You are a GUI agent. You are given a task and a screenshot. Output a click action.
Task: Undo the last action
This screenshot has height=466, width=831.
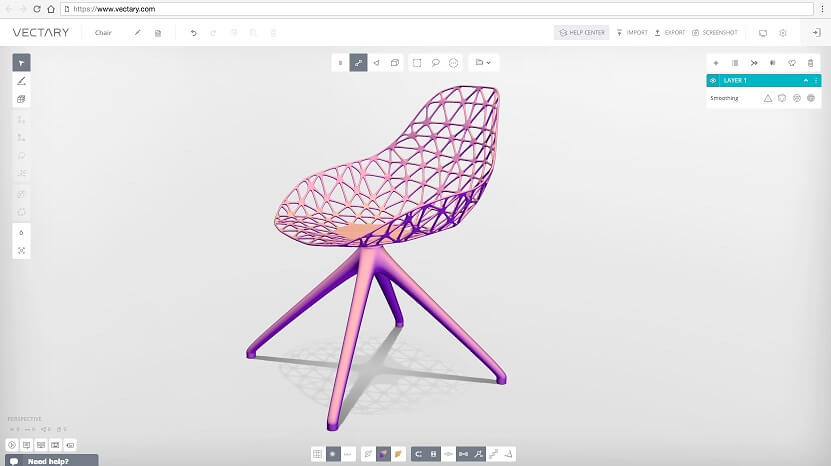tap(193, 33)
